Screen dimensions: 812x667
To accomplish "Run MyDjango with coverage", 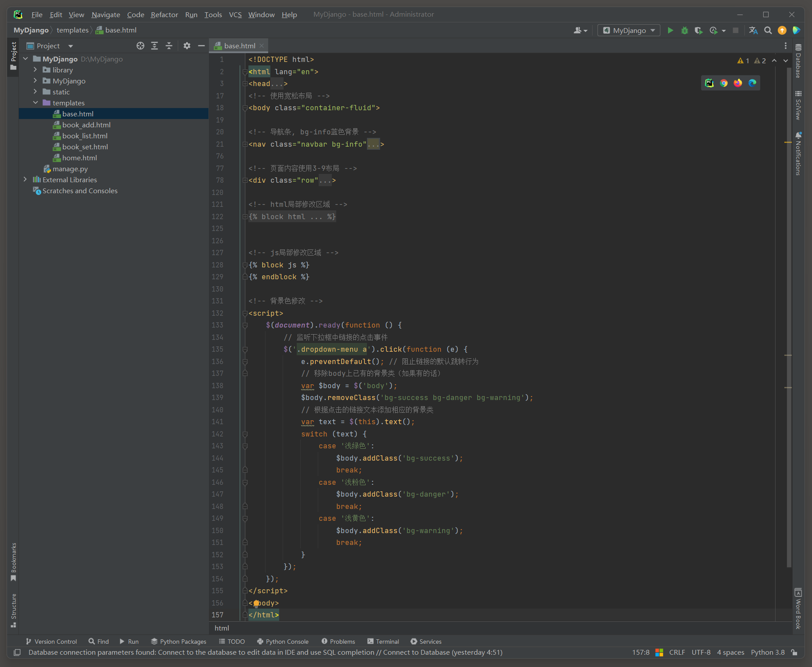I will 698,30.
